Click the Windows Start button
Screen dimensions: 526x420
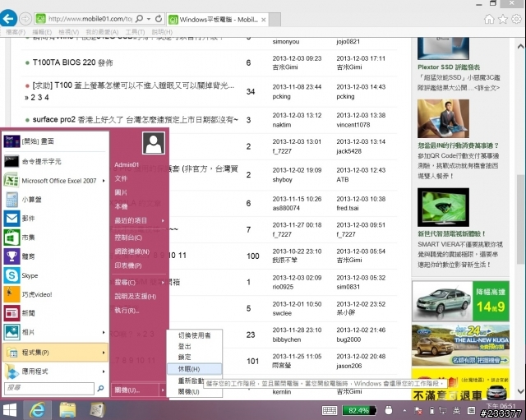tap(11, 409)
